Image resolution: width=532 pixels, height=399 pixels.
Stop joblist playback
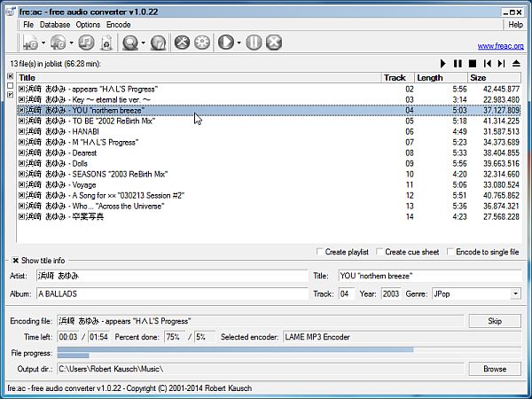pos(473,64)
